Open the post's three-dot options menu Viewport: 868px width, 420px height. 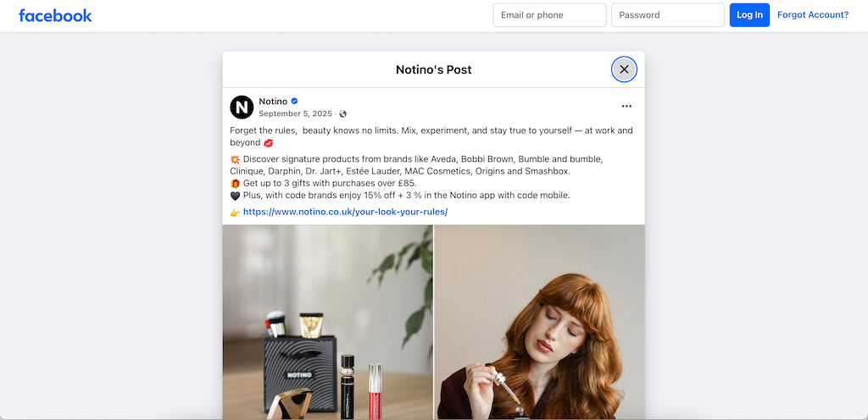click(626, 106)
